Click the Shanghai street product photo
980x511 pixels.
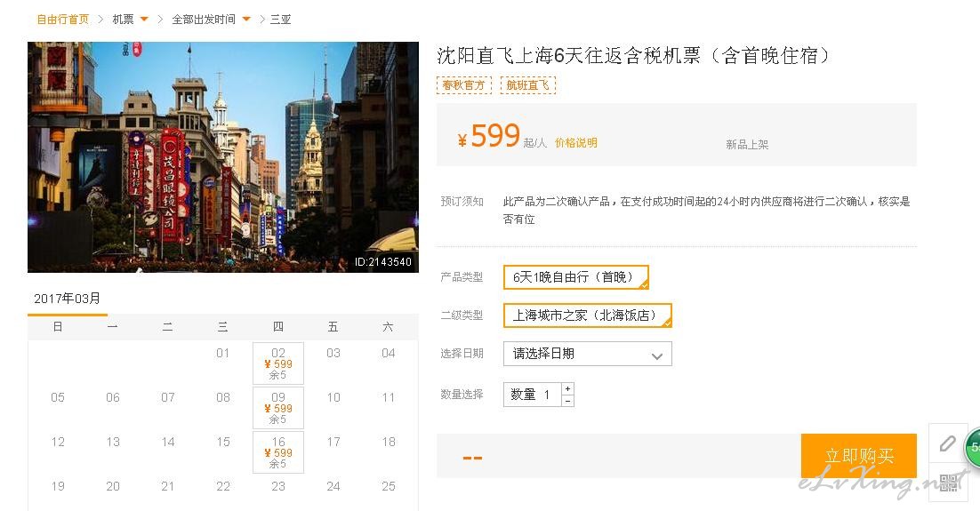pos(223,156)
